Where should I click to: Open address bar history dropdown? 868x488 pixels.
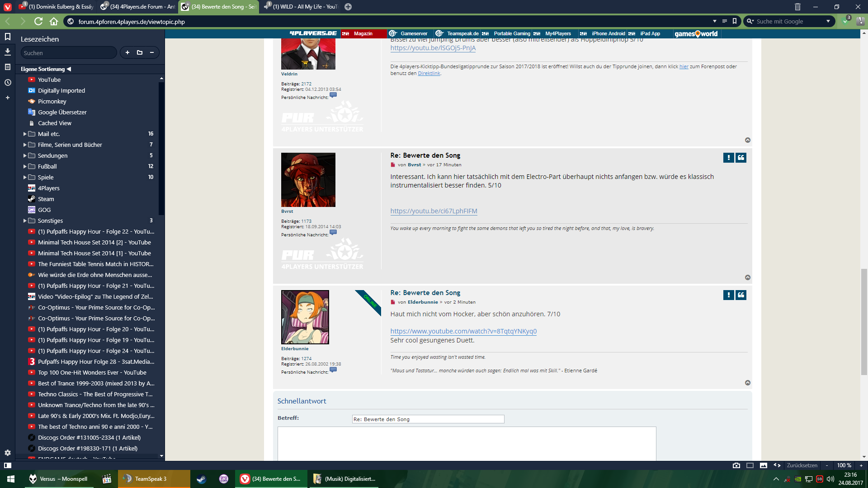click(715, 21)
